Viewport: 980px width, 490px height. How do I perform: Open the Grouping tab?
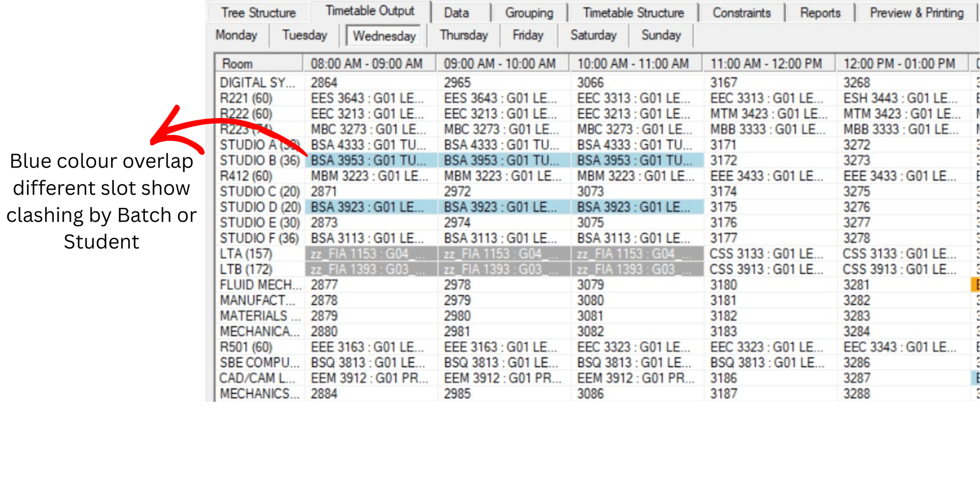coord(529,13)
